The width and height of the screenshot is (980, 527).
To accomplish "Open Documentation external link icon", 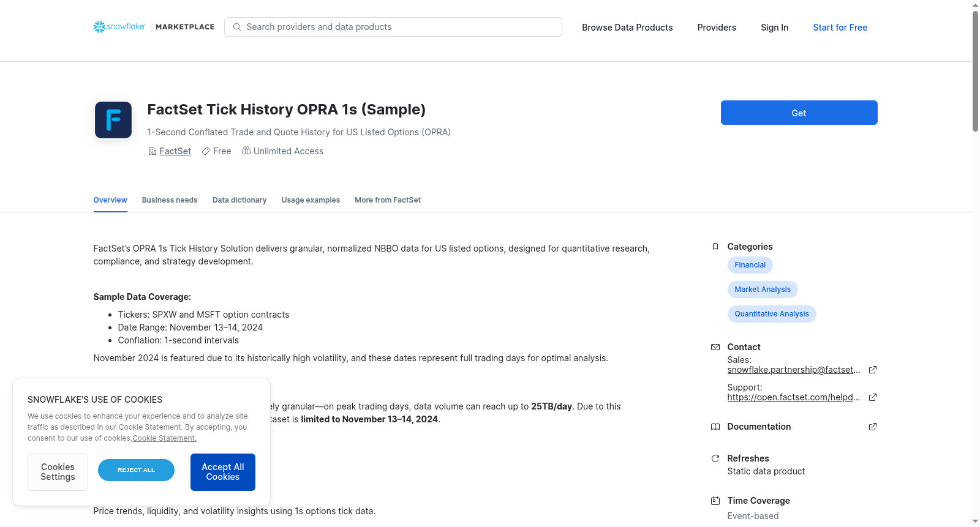I will tap(873, 427).
